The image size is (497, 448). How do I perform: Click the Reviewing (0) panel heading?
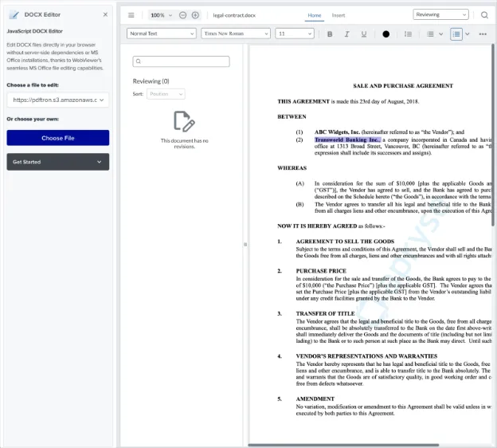point(151,81)
